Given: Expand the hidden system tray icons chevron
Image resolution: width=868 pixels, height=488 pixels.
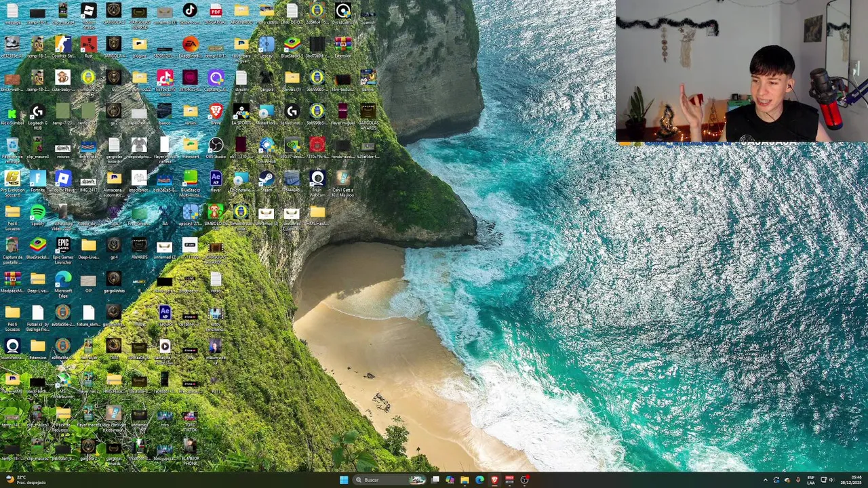Looking at the screenshot, I should (766, 480).
